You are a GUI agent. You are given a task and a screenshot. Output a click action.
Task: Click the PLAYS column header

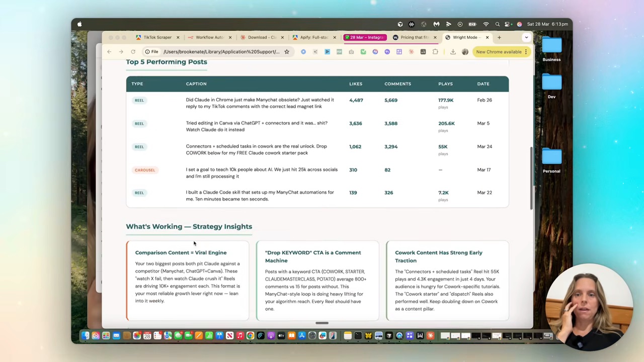pyautogui.click(x=445, y=84)
